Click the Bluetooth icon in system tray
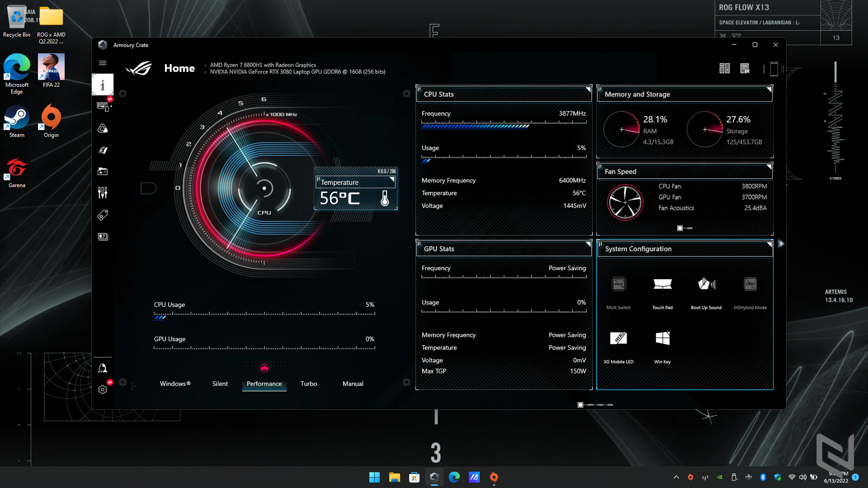Screen dimensions: 868x488 pyautogui.click(x=763, y=477)
